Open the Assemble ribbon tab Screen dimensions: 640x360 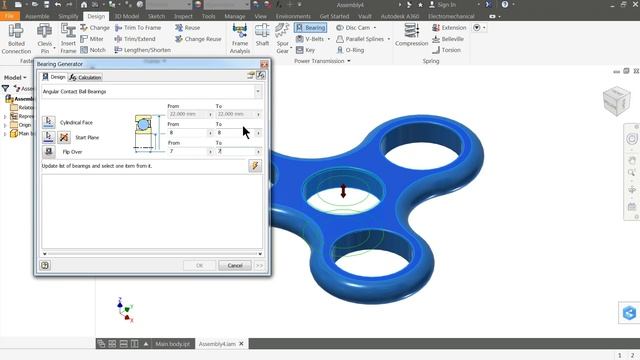click(37, 16)
